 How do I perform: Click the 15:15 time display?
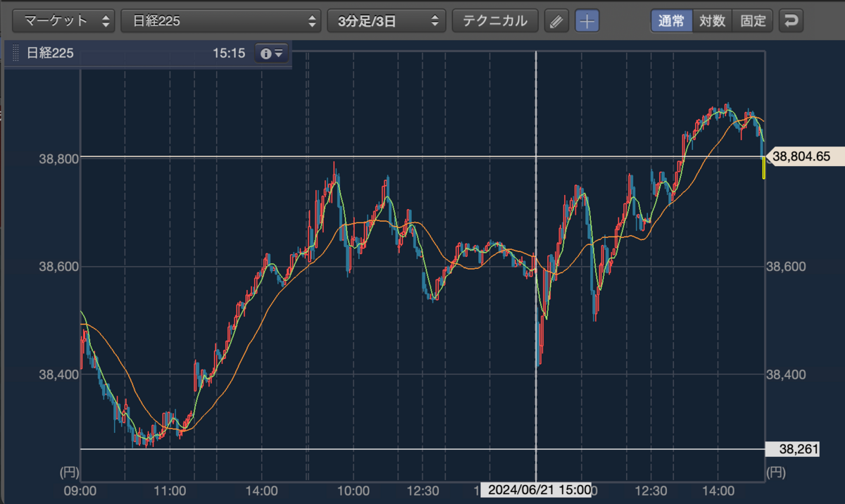click(229, 53)
